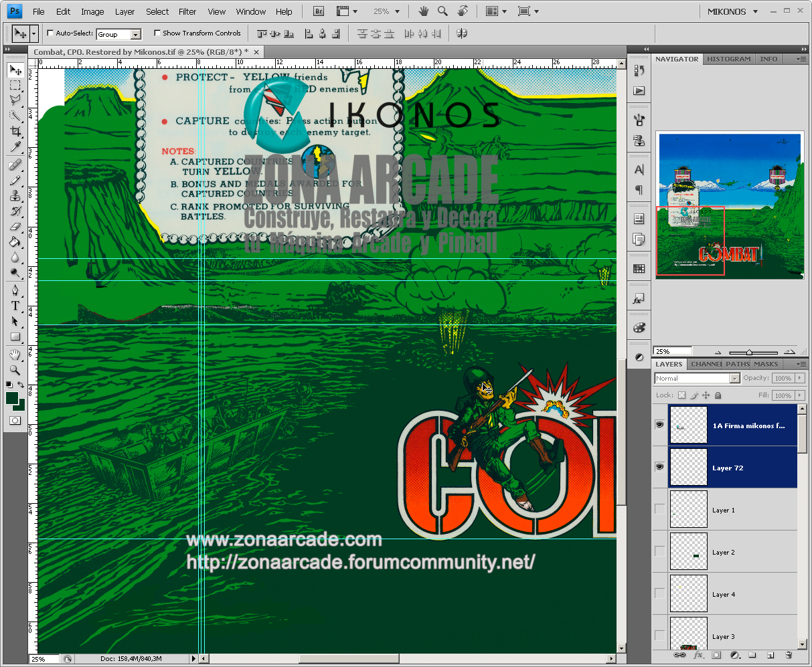Switch to the Paths tab
The width and height of the screenshot is (812, 667).
737,364
